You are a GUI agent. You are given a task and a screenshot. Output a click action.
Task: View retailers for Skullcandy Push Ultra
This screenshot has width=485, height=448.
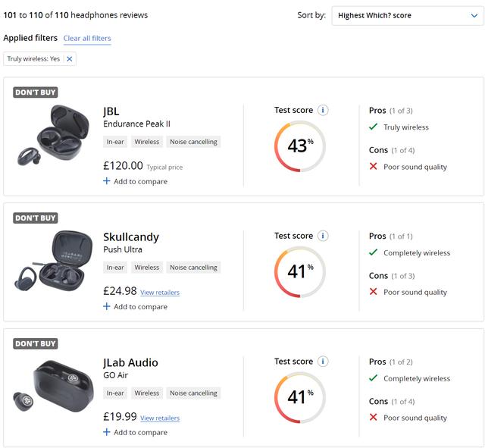point(160,293)
